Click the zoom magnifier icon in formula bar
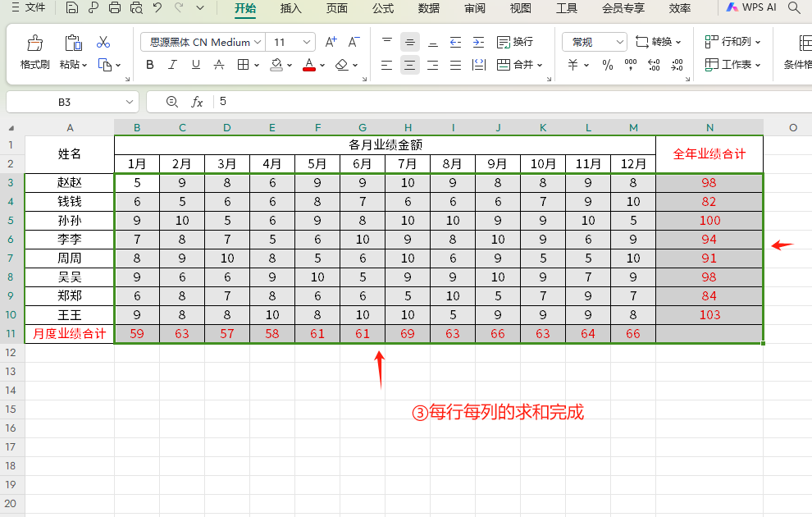This screenshot has height=517, width=812. coord(172,102)
